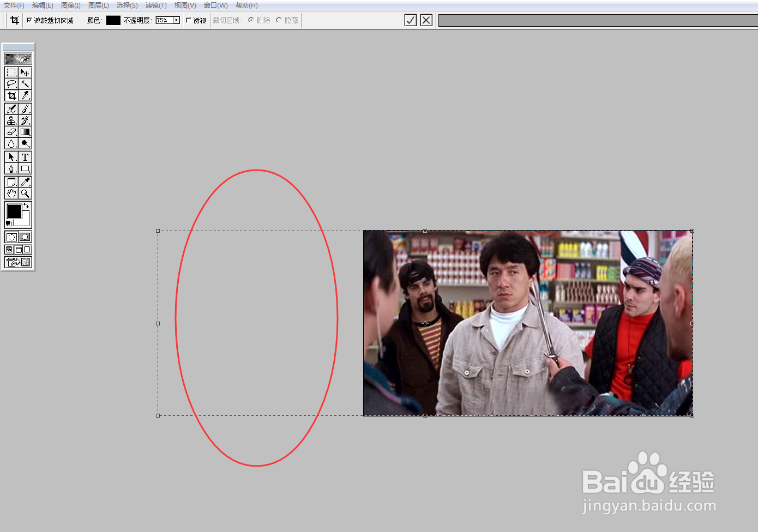
Task: Click the crop box bottom-left corner handle
Action: point(158,415)
